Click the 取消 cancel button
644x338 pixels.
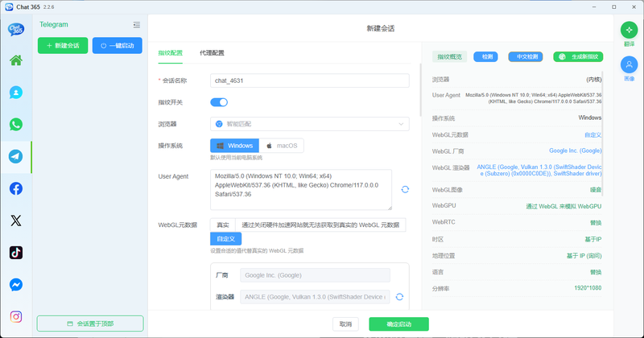click(345, 324)
